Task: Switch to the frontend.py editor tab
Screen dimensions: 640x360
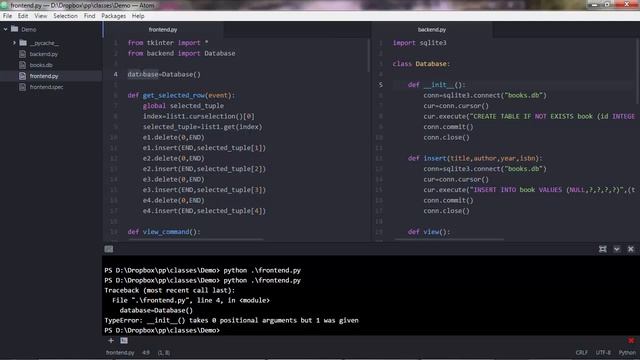Action: point(163,29)
